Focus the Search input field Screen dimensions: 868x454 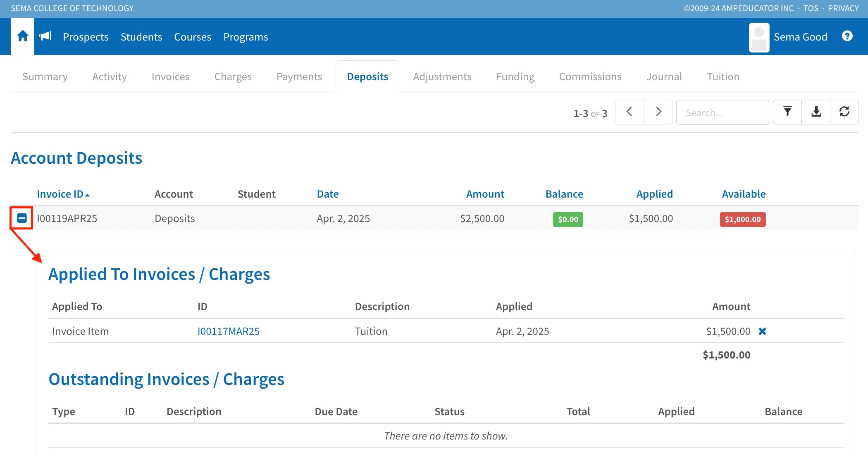coord(722,112)
